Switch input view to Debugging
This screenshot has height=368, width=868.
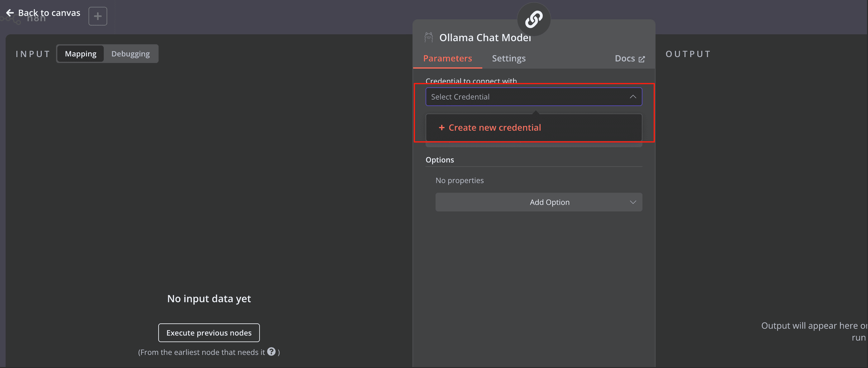click(x=131, y=54)
